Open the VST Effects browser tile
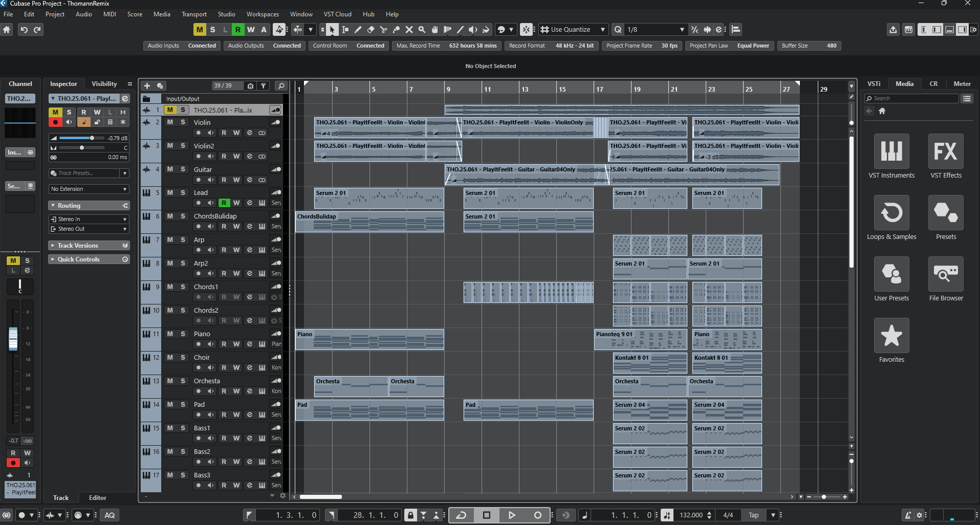 (x=945, y=151)
